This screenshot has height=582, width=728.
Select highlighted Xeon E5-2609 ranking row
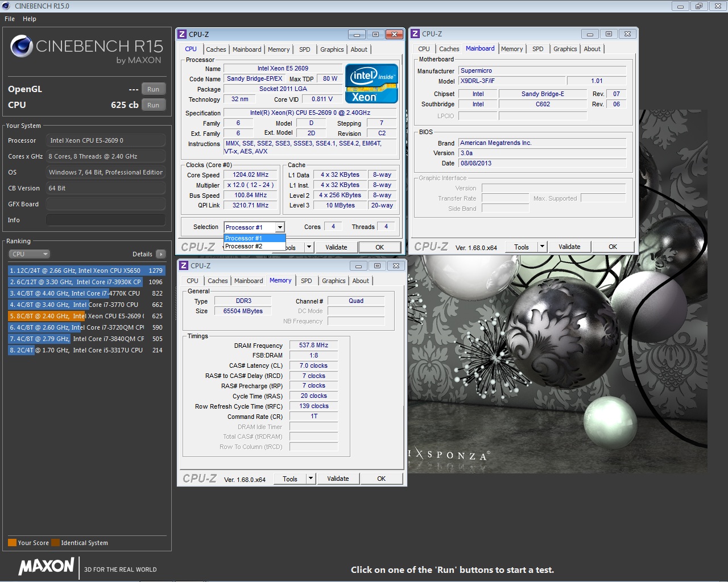(86, 316)
